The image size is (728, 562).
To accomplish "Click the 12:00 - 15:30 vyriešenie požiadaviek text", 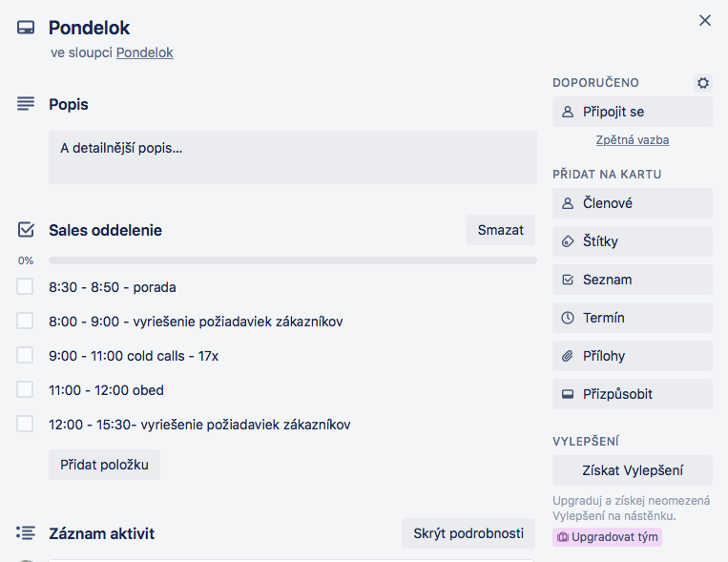I will (x=199, y=425).
